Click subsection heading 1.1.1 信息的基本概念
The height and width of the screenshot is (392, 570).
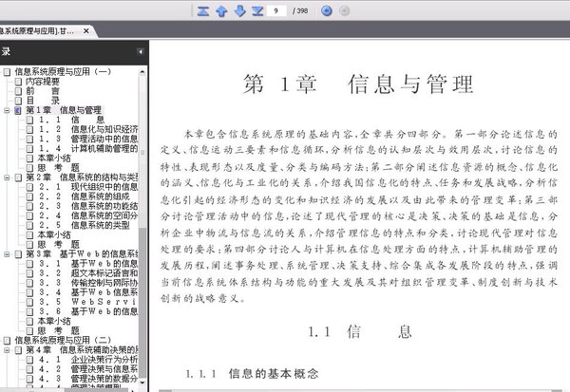coord(252,374)
